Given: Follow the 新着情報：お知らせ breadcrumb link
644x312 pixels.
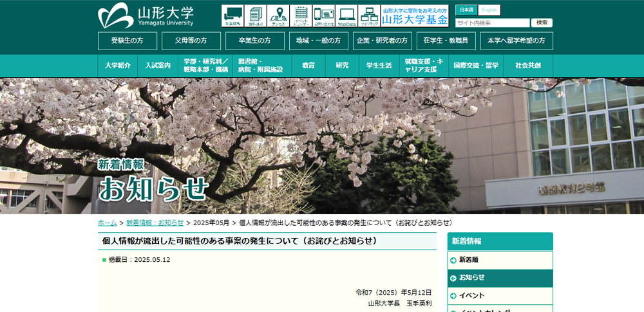Looking at the screenshot, I should (155, 223).
